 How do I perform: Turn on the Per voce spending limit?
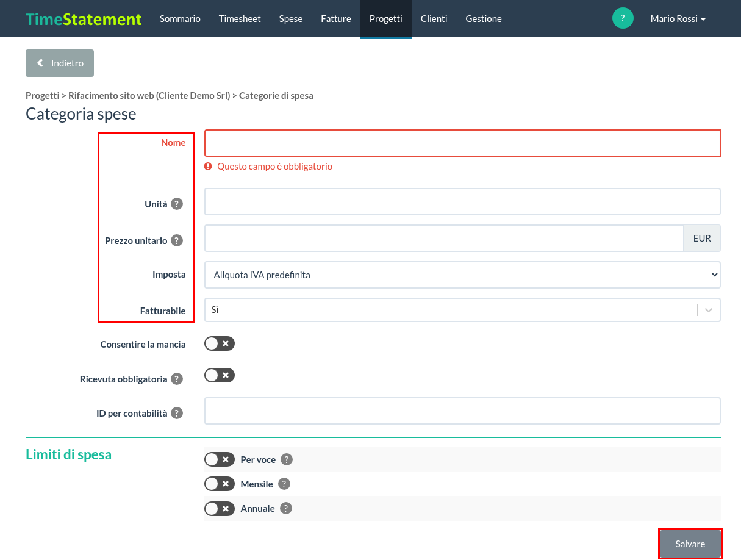pyautogui.click(x=220, y=459)
